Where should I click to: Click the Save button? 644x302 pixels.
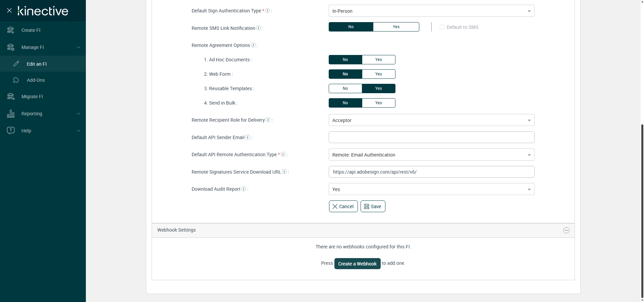373,206
